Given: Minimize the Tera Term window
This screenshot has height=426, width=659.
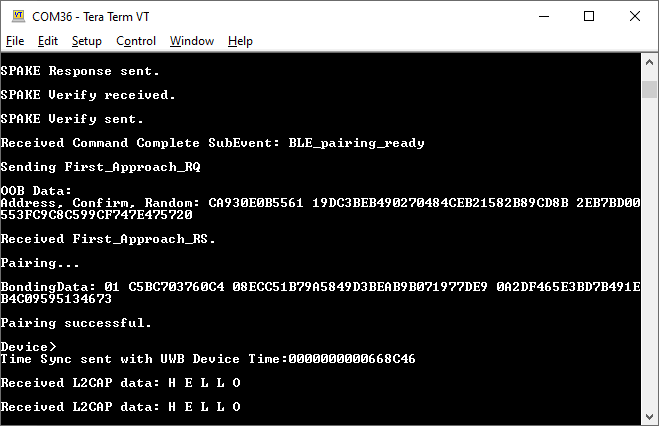Looking at the screenshot, I should (x=544, y=15).
